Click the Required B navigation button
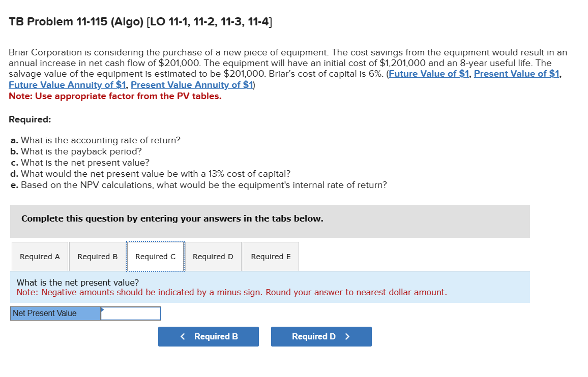Screen dimensions: 588x377 click(x=208, y=336)
